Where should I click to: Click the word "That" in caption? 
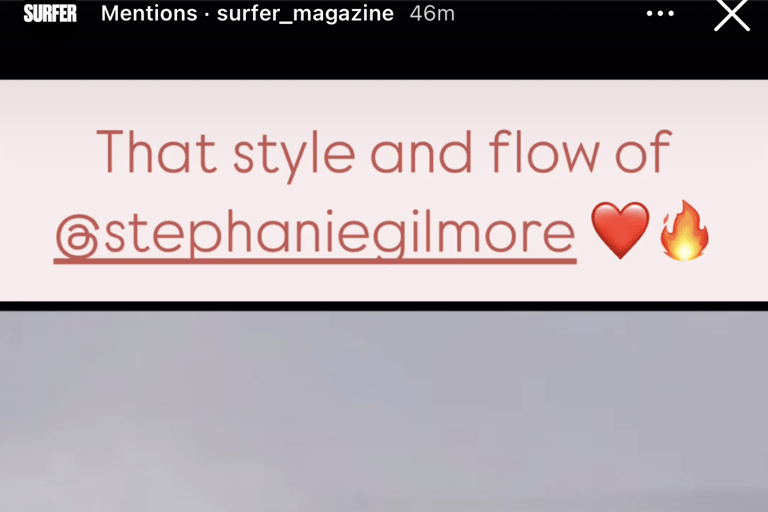(x=156, y=151)
